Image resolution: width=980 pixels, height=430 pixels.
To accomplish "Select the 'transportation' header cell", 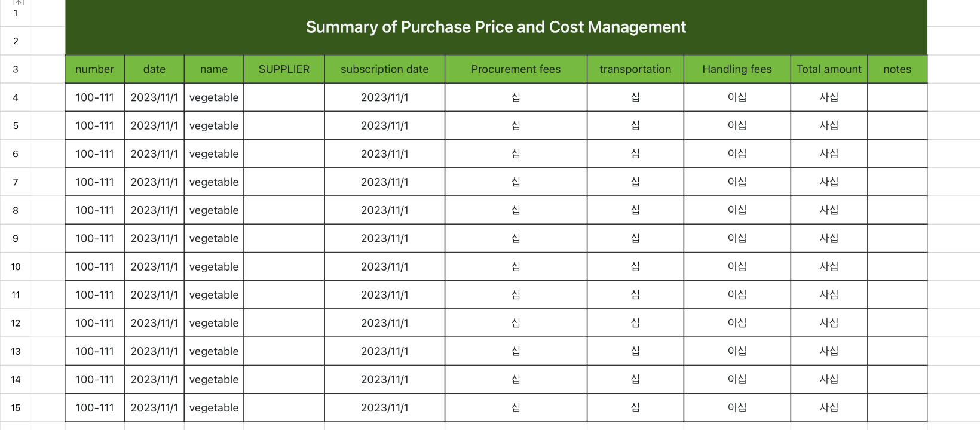I will tap(635, 69).
